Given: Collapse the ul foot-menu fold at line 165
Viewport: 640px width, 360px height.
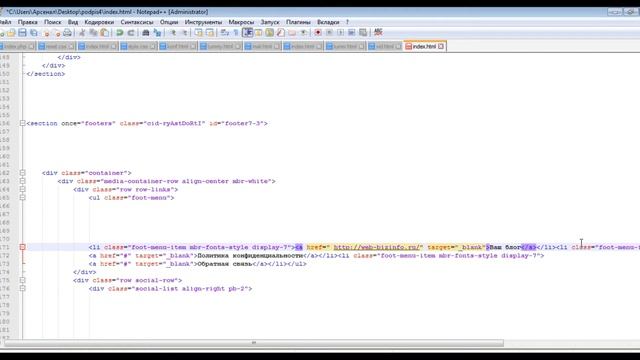Looking at the screenshot, I should (x=22, y=198).
